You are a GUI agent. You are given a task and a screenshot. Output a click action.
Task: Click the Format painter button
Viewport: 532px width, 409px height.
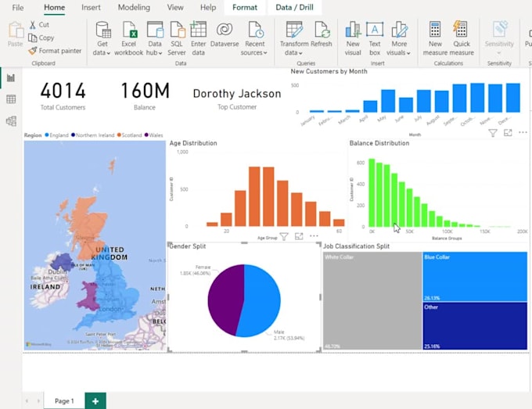[x=54, y=51]
